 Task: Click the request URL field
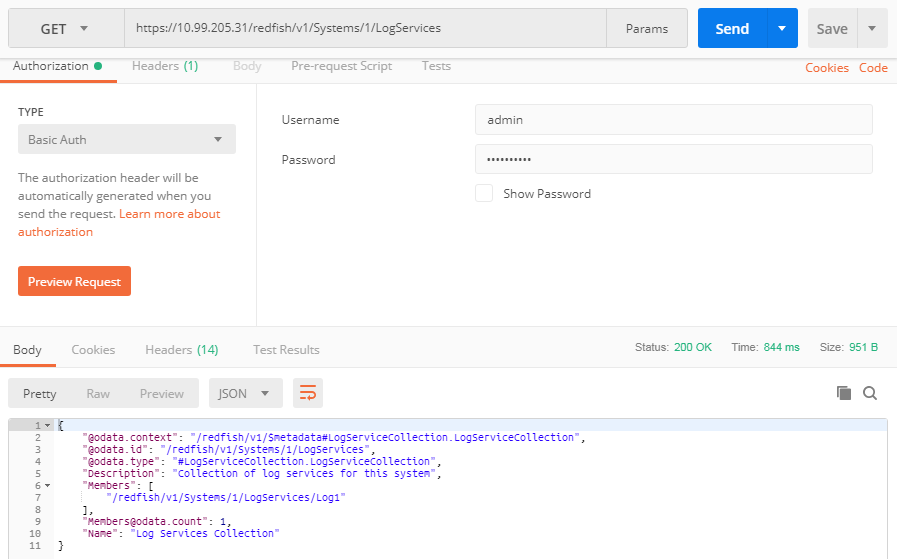coord(366,28)
